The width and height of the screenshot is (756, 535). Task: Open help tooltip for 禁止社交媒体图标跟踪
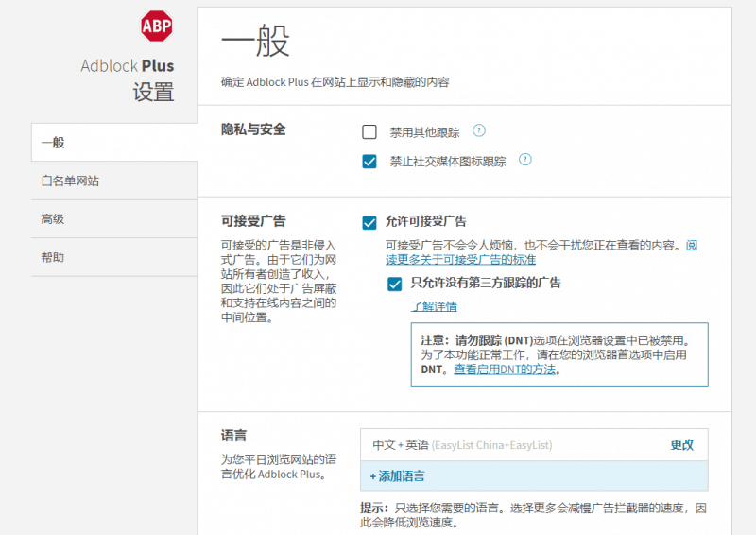pyautogui.click(x=525, y=159)
